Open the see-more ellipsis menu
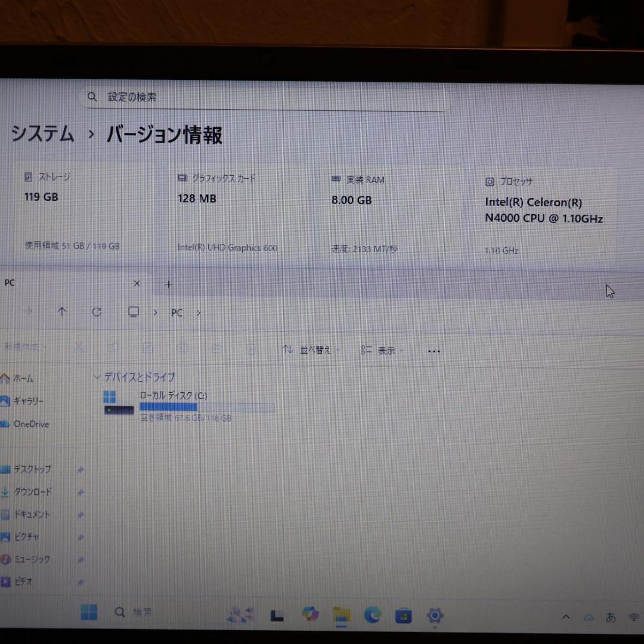This screenshot has height=644, width=644. coord(434,351)
